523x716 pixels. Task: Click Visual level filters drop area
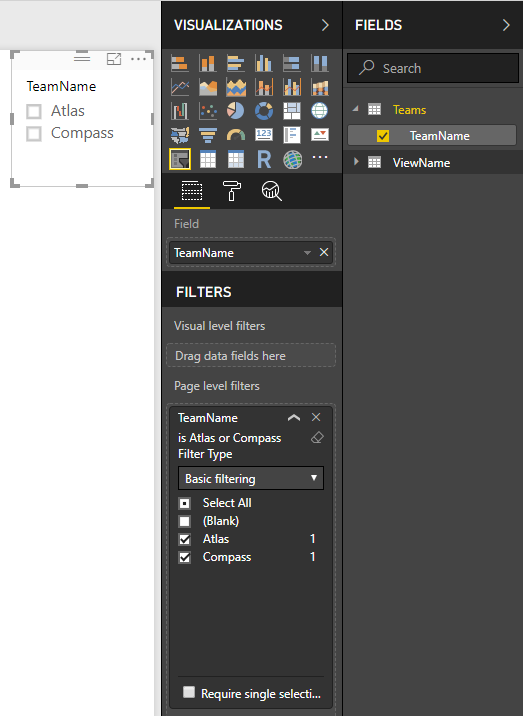[251, 355]
